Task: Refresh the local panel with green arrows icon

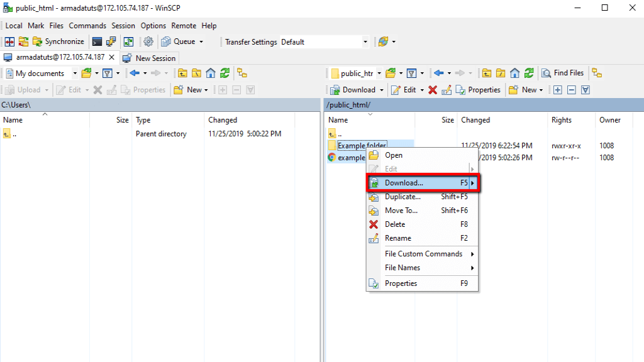Action: (225, 74)
